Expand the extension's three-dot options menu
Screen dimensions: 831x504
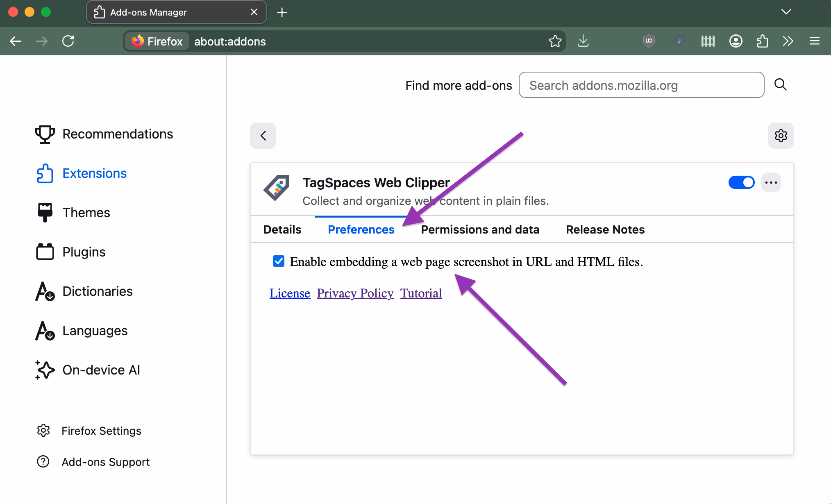[771, 182]
